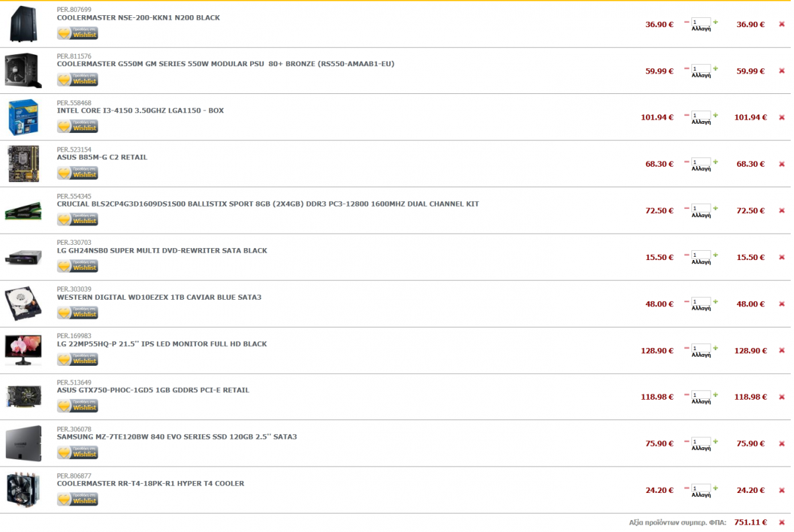Increase quantity of G550M modular PSU
This screenshot has width=794, height=532.
coord(715,68)
